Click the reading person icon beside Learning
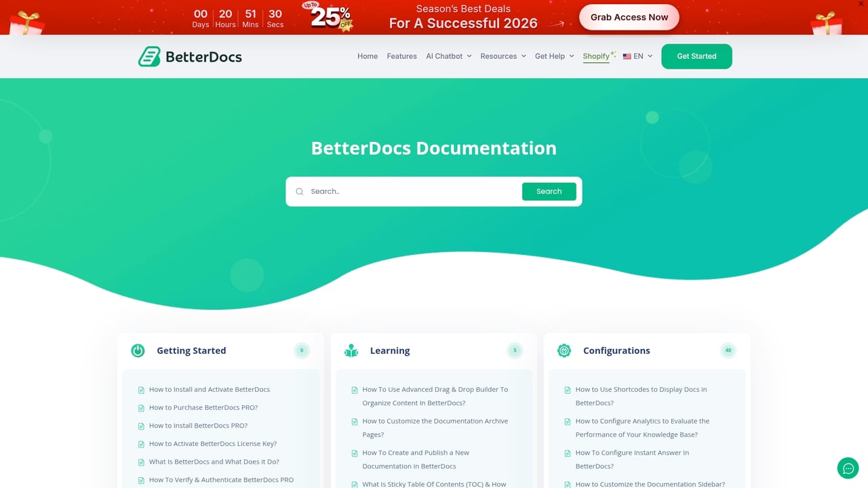 coord(351,350)
